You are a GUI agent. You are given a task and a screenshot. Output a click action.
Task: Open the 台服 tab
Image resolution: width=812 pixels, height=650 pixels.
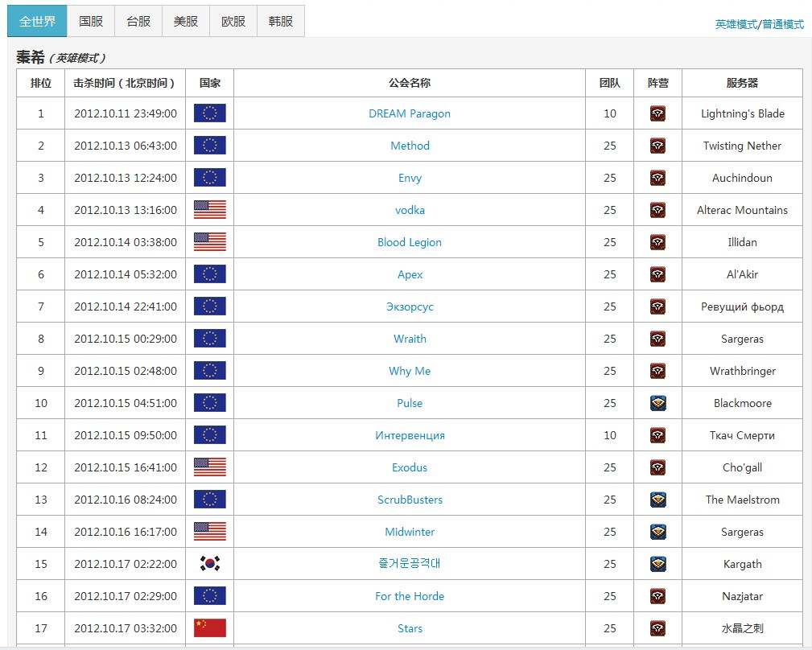coord(138,22)
